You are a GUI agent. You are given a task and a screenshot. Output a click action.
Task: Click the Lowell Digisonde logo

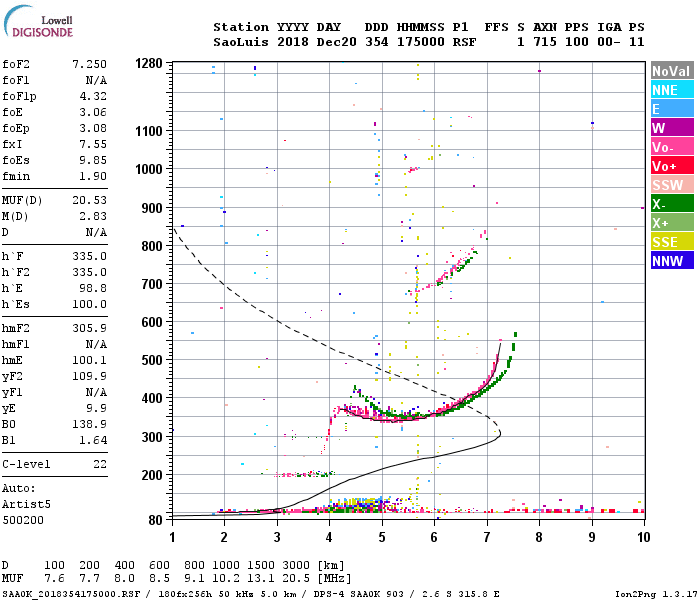38,22
